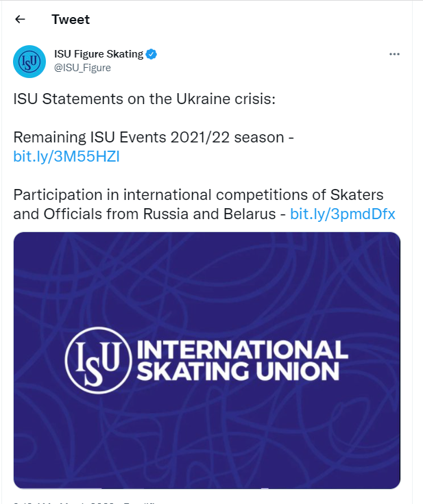Click the 'ISU Statements on the Ukraine crisis' line
Screen dimensions: 423x504
144,99
